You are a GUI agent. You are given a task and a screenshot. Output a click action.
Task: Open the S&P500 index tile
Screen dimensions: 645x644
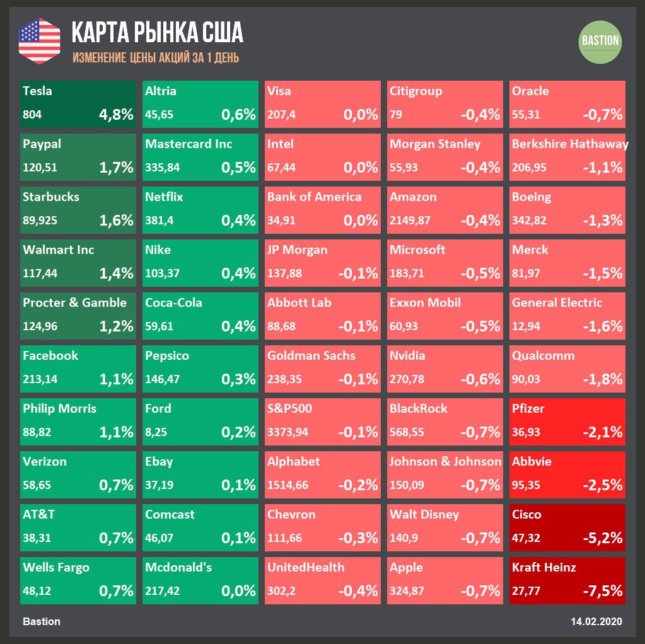pyautogui.click(x=323, y=422)
